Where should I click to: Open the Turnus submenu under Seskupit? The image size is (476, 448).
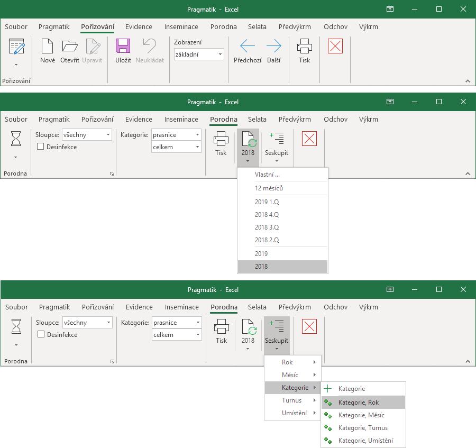point(292,400)
